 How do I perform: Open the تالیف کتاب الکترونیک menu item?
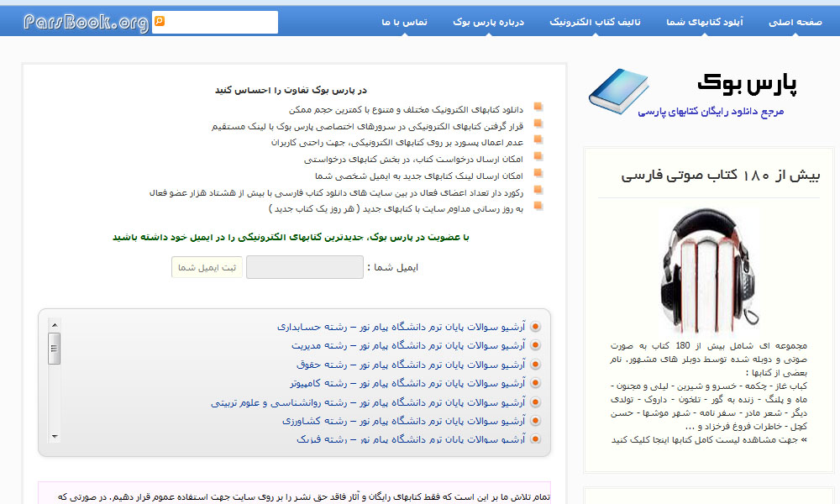[x=595, y=22]
